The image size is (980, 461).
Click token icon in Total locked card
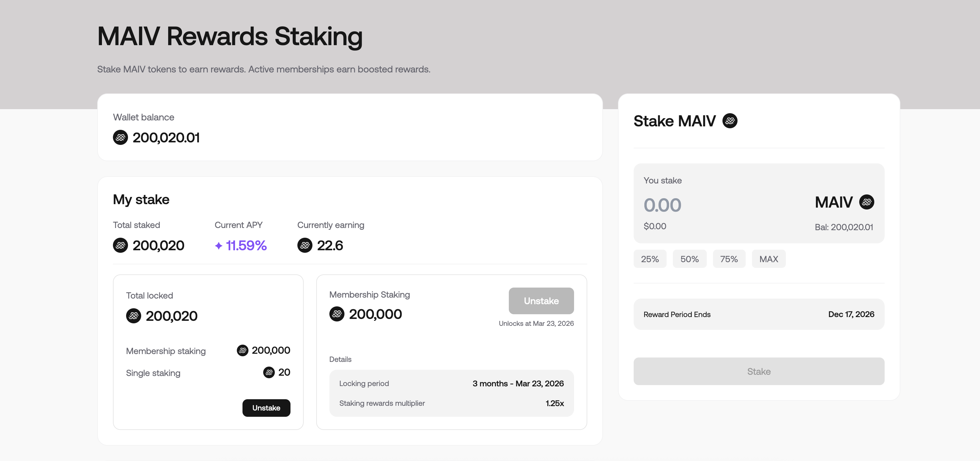(x=134, y=316)
